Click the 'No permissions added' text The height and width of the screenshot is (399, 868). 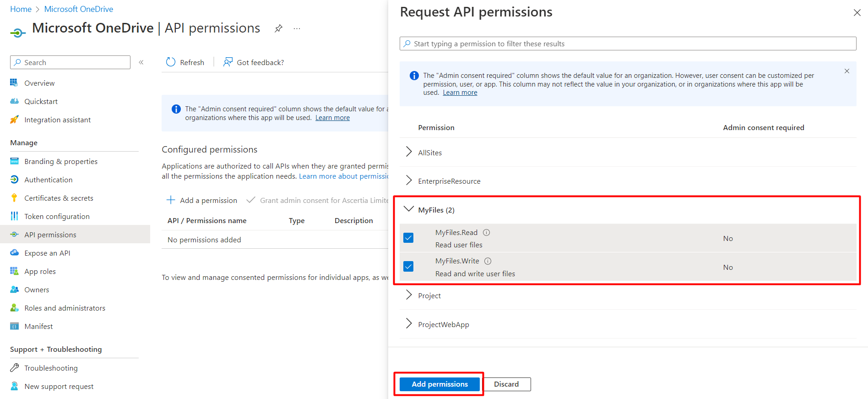204,240
